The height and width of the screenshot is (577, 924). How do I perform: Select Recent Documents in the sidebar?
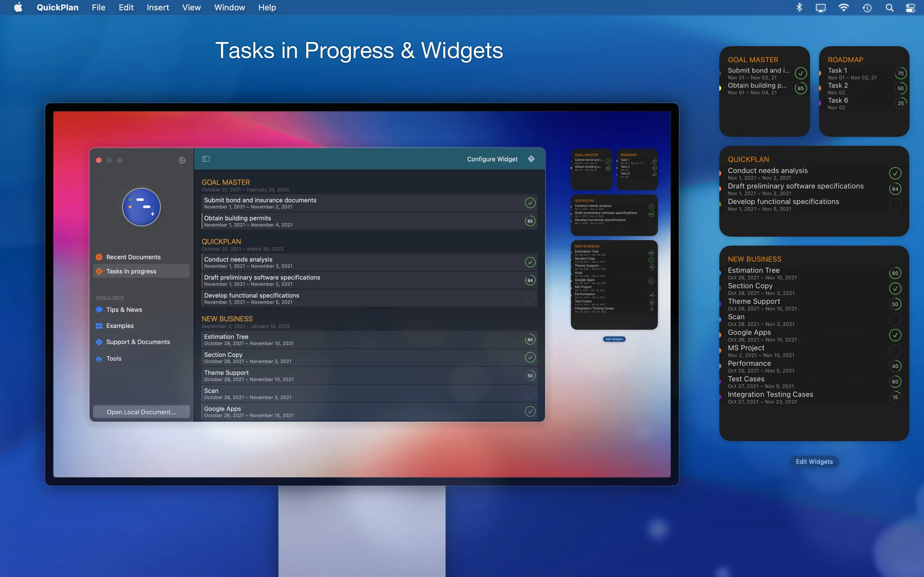[x=133, y=257]
